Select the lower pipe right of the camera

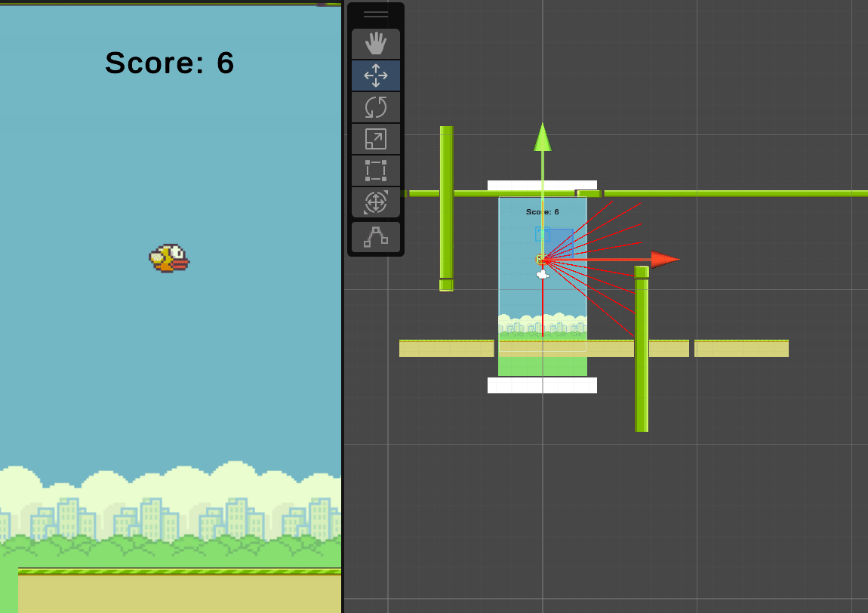click(642, 349)
